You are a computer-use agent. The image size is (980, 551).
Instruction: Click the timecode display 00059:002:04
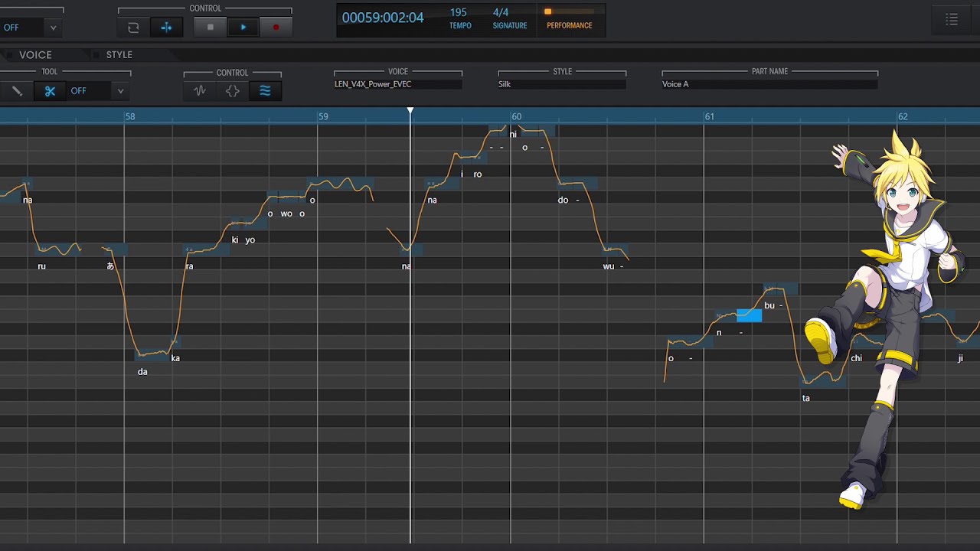tap(383, 18)
